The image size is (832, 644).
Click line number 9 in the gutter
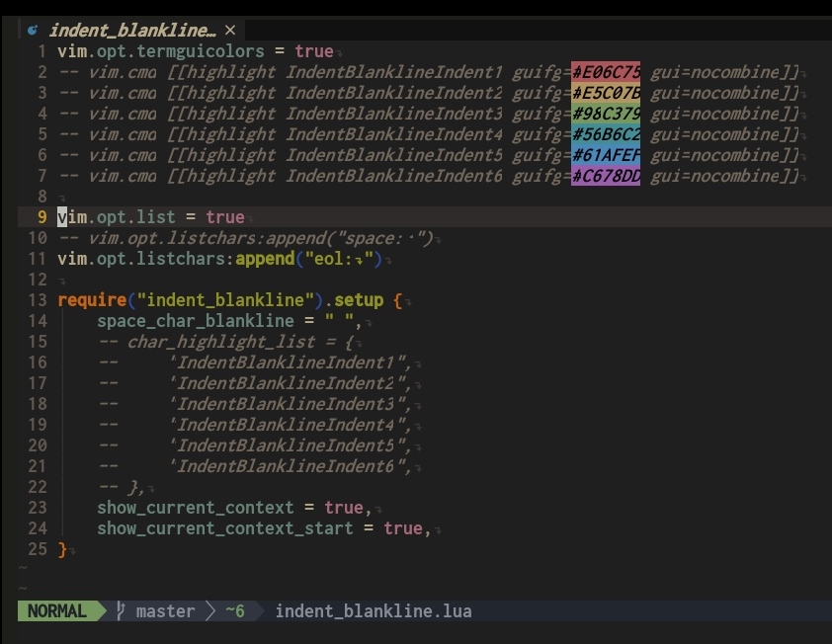[x=40, y=217]
